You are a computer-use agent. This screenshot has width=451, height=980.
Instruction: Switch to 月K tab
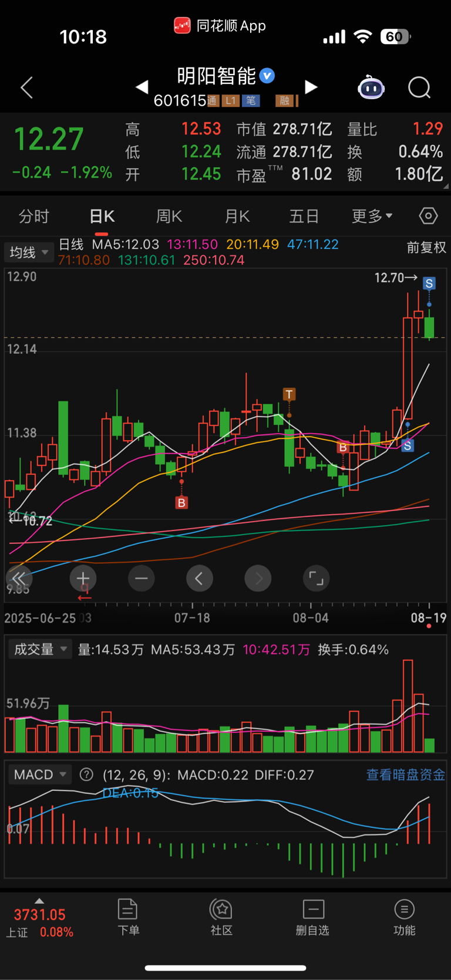coord(237,217)
